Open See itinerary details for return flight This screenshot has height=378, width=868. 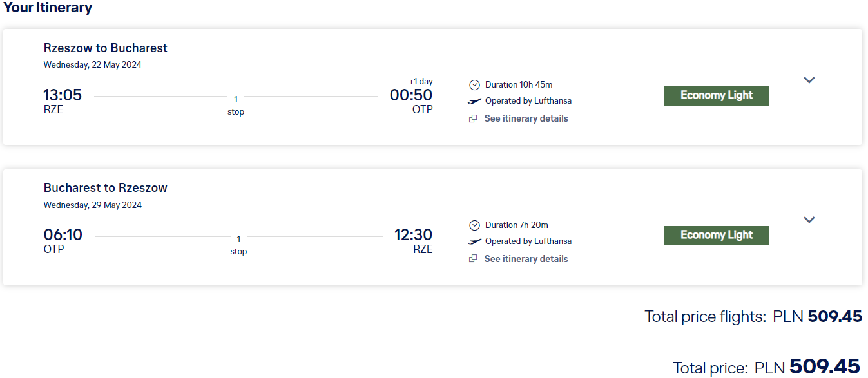point(526,259)
